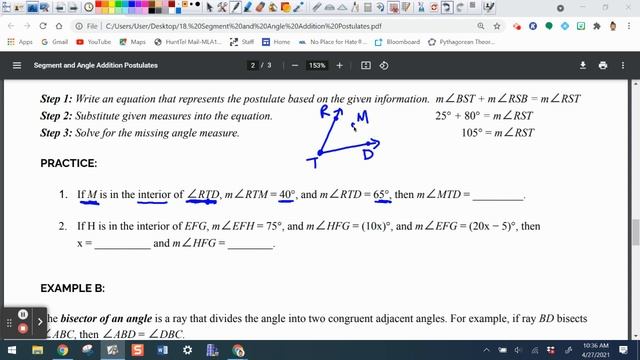Select the arrow pointer tool in annotation toolbar
The image size is (640, 360).
coord(209,7)
